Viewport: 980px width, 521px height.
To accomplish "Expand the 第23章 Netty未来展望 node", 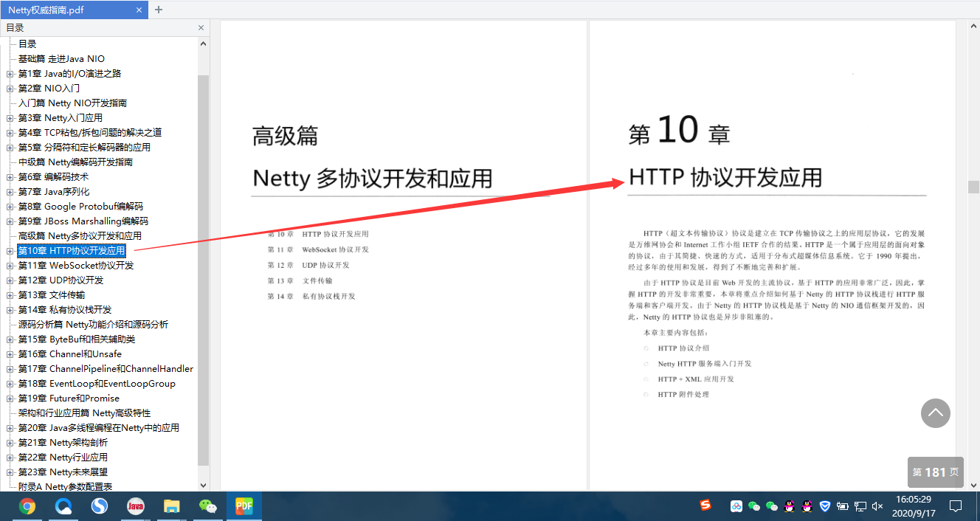I will click(x=10, y=472).
